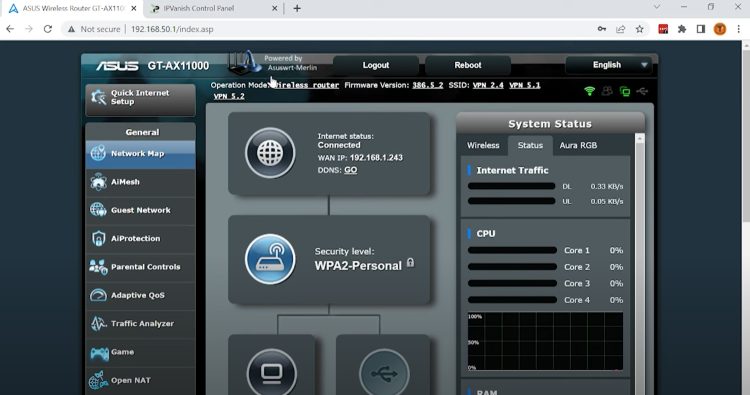Click the green LAN connection status icon
The height and width of the screenshot is (395, 750).
pyautogui.click(x=625, y=91)
